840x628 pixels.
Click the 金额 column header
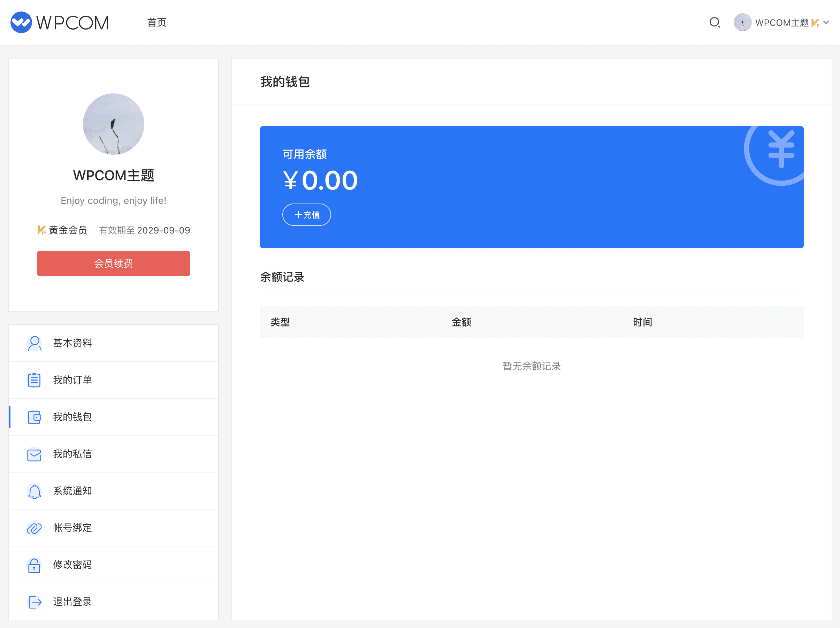click(x=461, y=322)
